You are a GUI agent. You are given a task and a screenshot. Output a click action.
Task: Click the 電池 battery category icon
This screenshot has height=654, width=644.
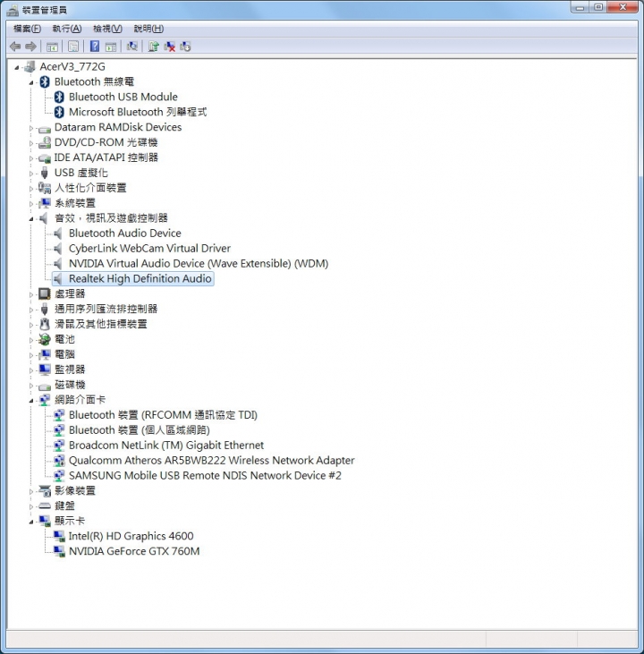(x=44, y=339)
